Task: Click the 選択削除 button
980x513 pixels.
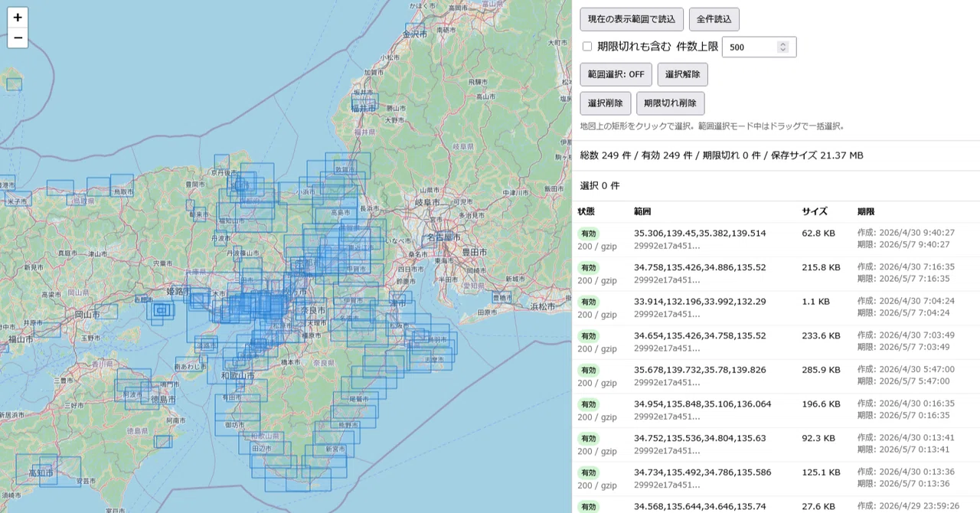Action: pyautogui.click(x=606, y=103)
